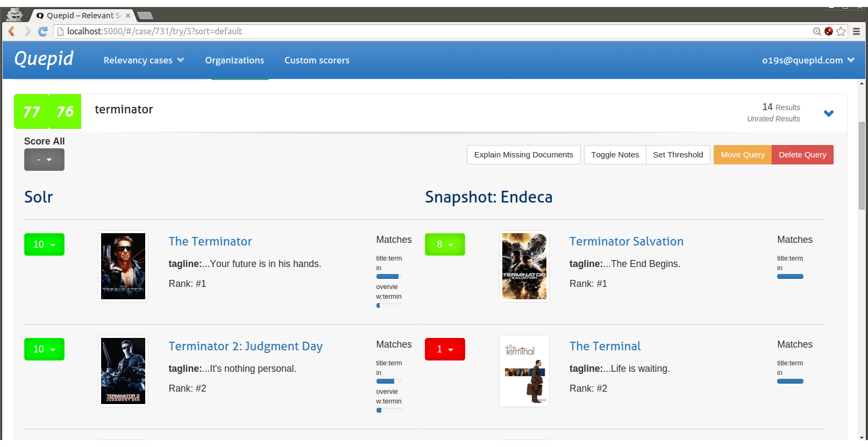The image size is (868, 447).
Task: Open Custom scorers page
Action: coord(317,60)
